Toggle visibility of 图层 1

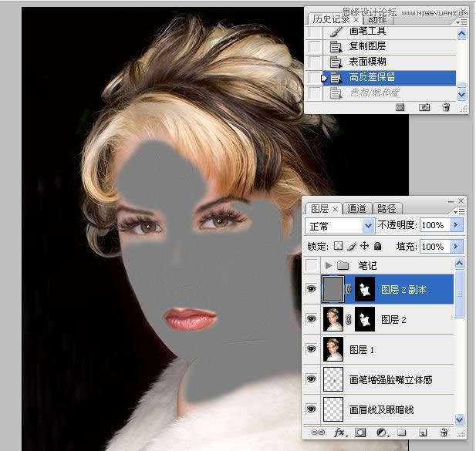(x=311, y=348)
